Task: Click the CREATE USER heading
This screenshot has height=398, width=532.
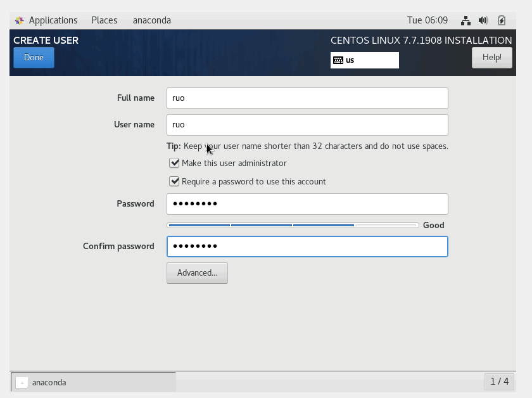Action: pos(46,40)
